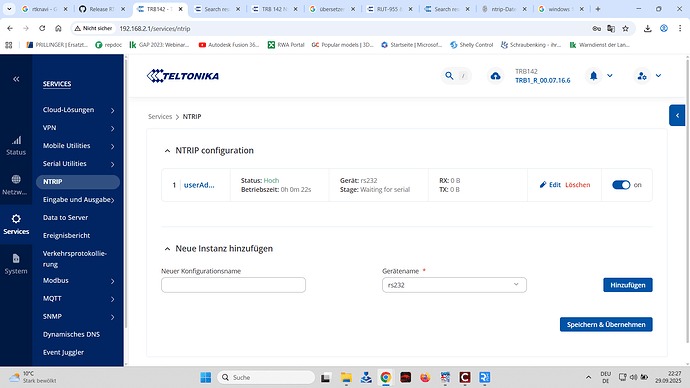Click the red Löschen link
The width and height of the screenshot is (690, 388).
point(577,185)
